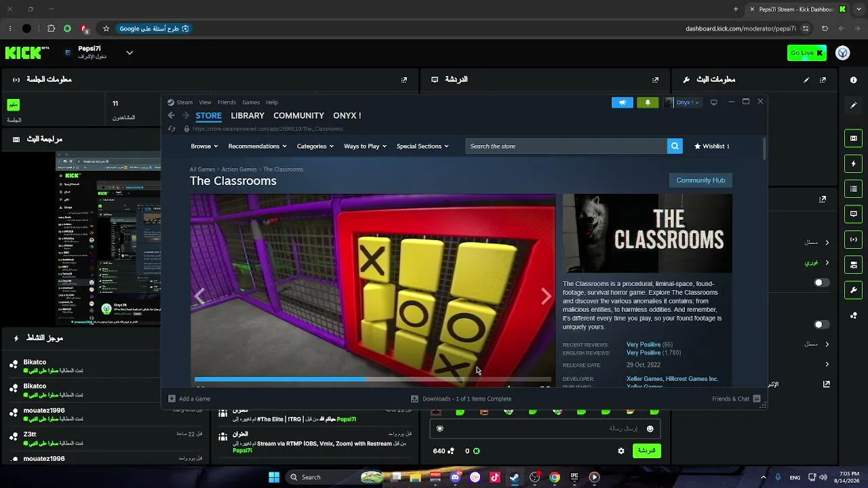Click the wrench icon in Kick sidebar
The width and height of the screenshot is (868, 488).
[853, 290]
